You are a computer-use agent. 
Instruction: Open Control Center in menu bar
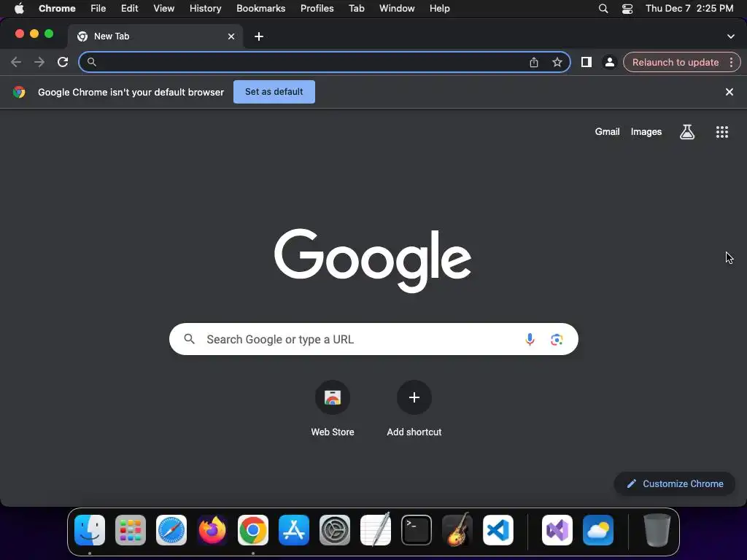[x=627, y=9]
